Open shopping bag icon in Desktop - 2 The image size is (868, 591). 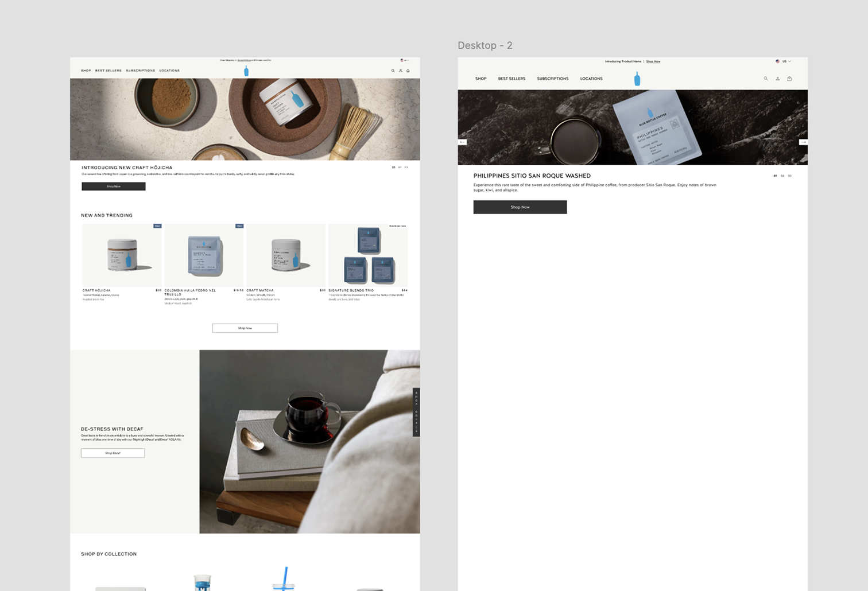pos(789,79)
